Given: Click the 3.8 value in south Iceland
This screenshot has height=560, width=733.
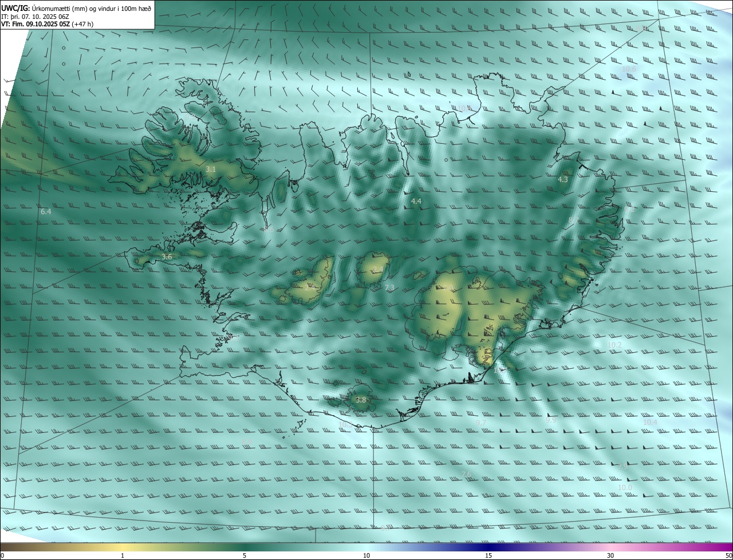Looking at the screenshot, I should 361,400.
